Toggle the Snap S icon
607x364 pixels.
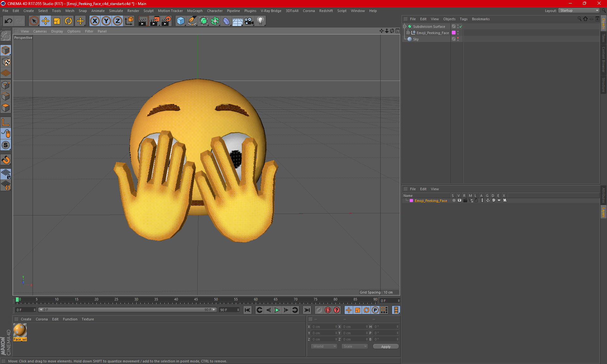pos(6,145)
